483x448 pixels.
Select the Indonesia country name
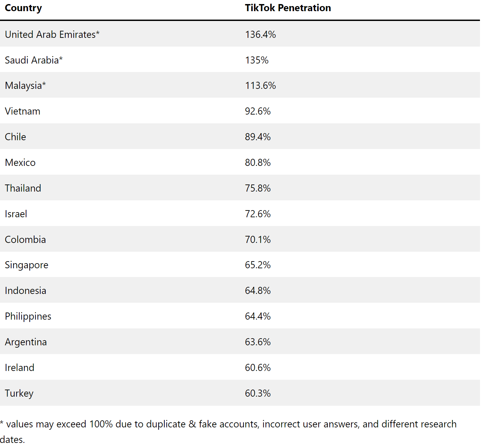(x=25, y=291)
